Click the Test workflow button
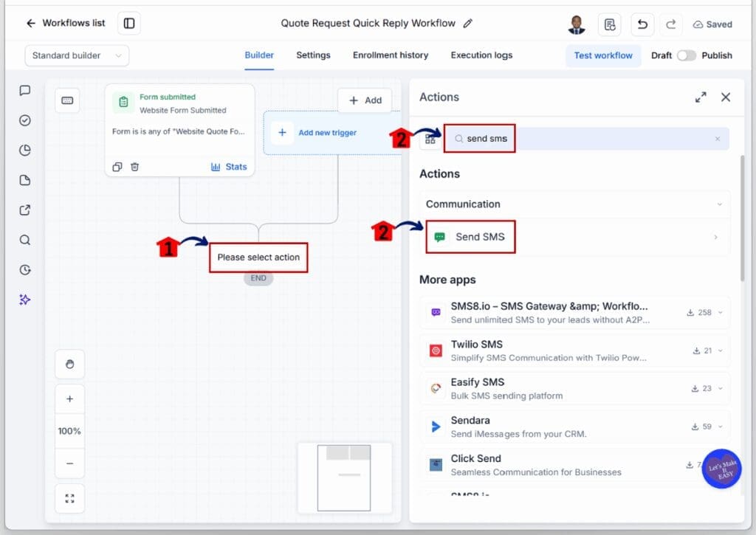 603,55
